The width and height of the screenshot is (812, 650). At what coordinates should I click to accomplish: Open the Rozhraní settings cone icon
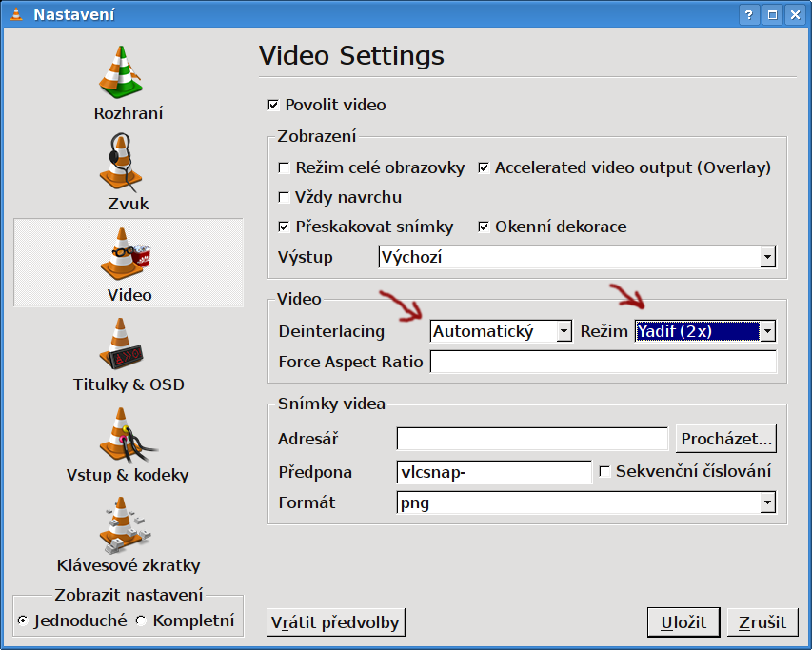point(121,72)
